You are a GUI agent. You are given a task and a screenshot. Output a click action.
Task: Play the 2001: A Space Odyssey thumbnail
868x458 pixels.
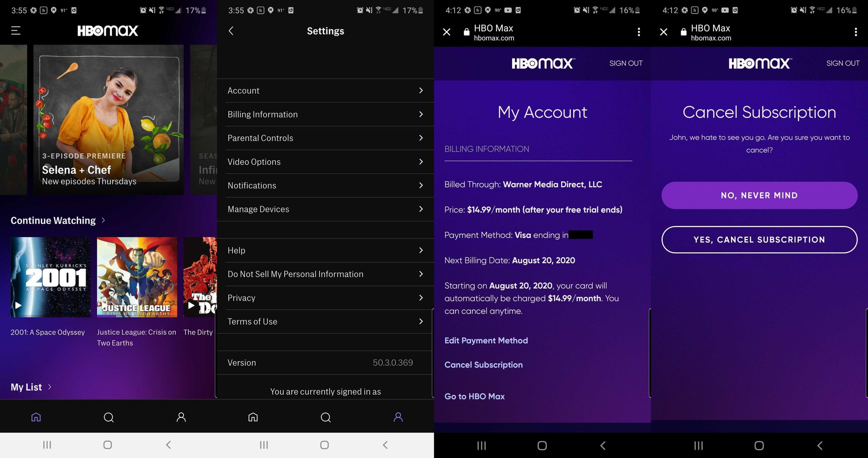click(x=51, y=277)
